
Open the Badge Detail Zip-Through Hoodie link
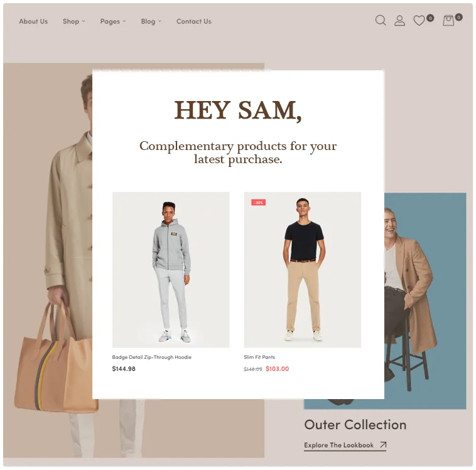152,357
